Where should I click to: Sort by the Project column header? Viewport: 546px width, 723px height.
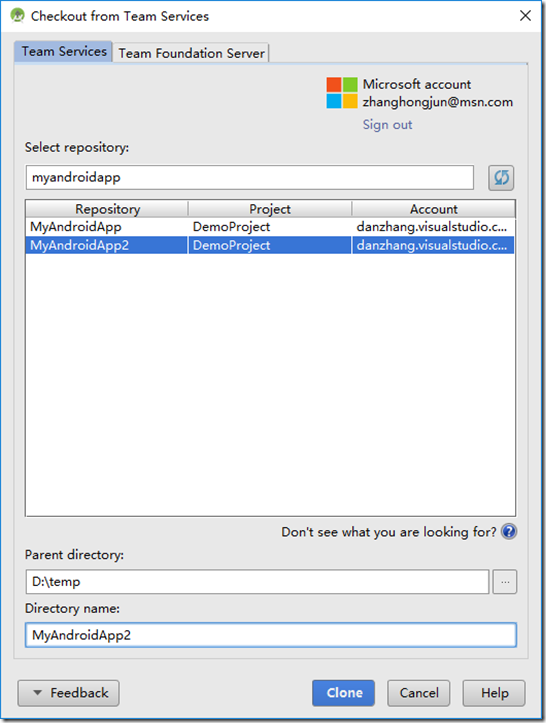pos(270,209)
